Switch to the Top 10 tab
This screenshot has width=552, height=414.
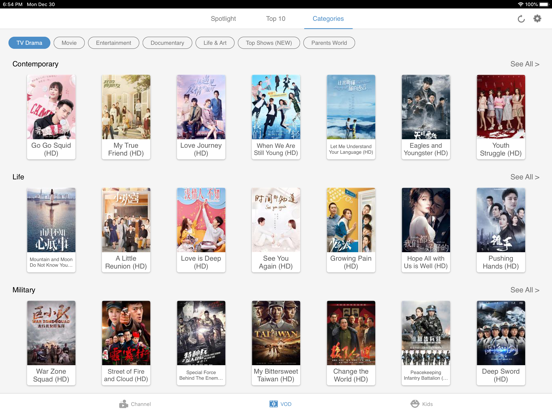pyautogui.click(x=276, y=19)
